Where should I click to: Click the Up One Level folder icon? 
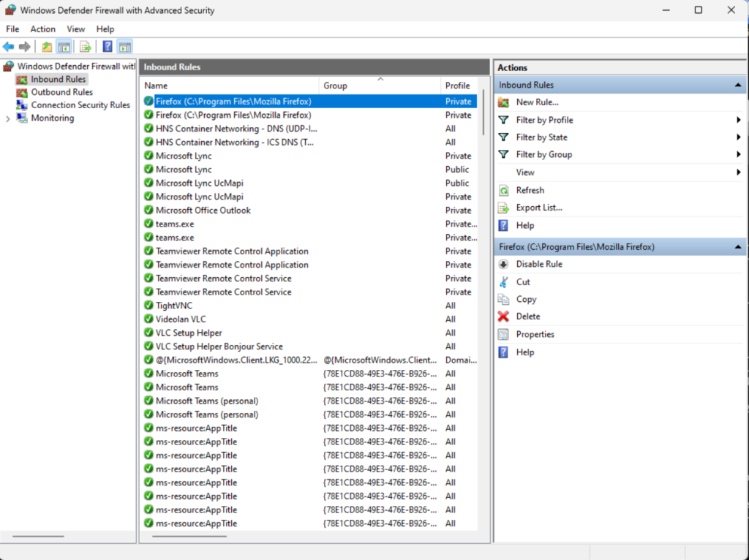pyautogui.click(x=47, y=47)
